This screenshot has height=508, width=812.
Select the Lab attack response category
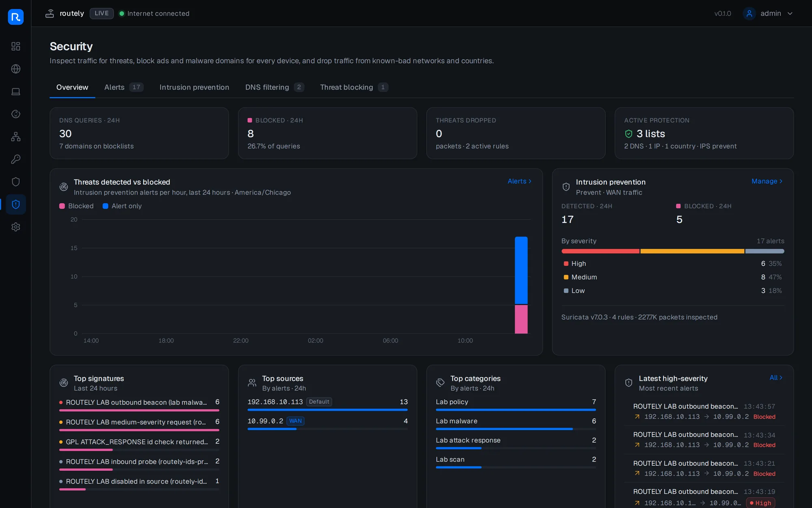(x=516, y=443)
